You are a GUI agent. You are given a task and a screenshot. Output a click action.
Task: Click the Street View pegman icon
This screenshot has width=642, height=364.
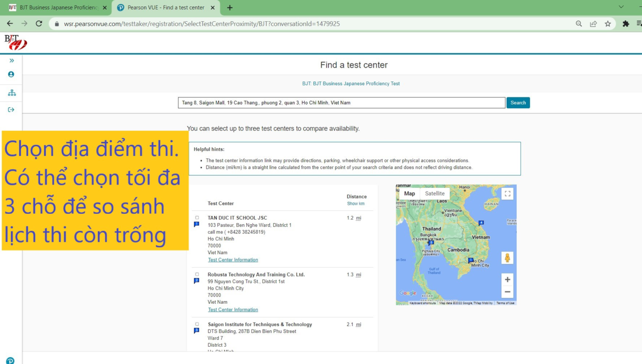[507, 258]
